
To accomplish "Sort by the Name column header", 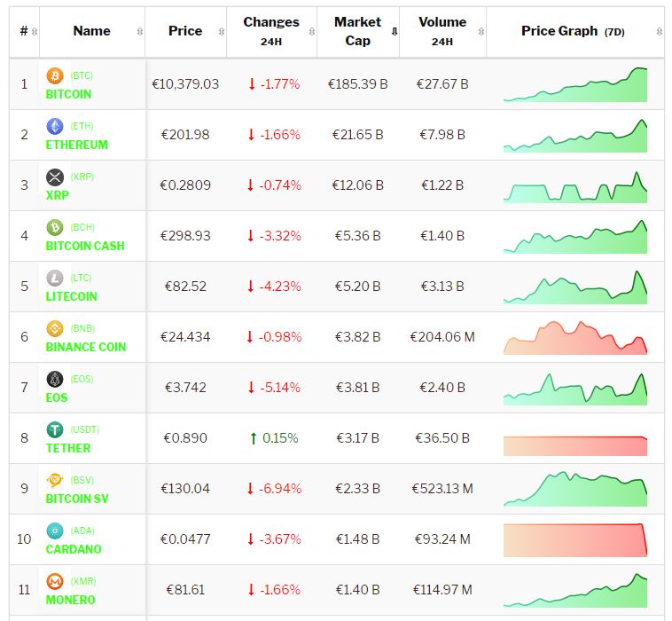I will click(92, 31).
